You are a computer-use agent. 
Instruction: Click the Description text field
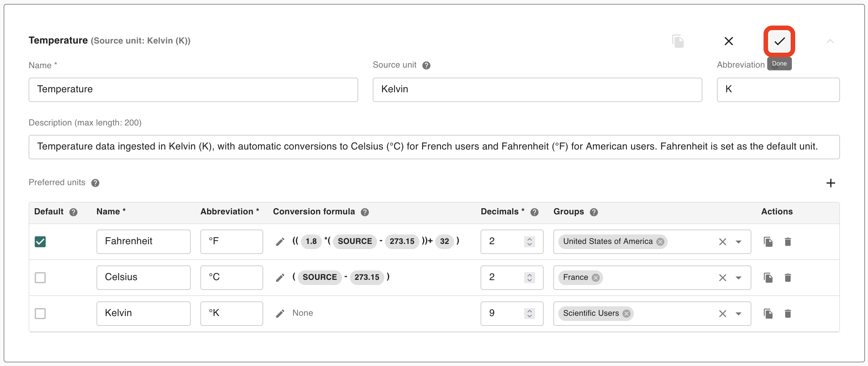[434, 146]
